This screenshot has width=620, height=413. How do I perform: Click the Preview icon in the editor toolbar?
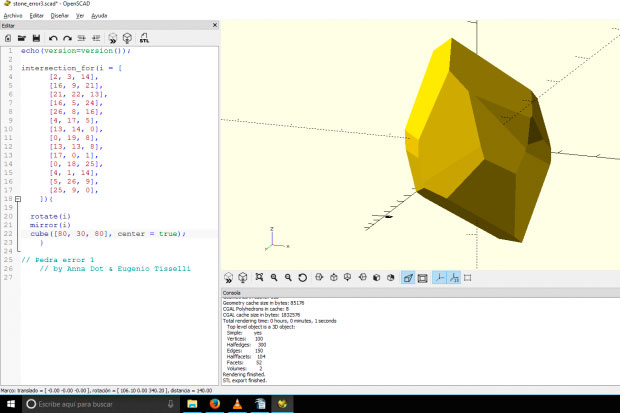pos(113,38)
